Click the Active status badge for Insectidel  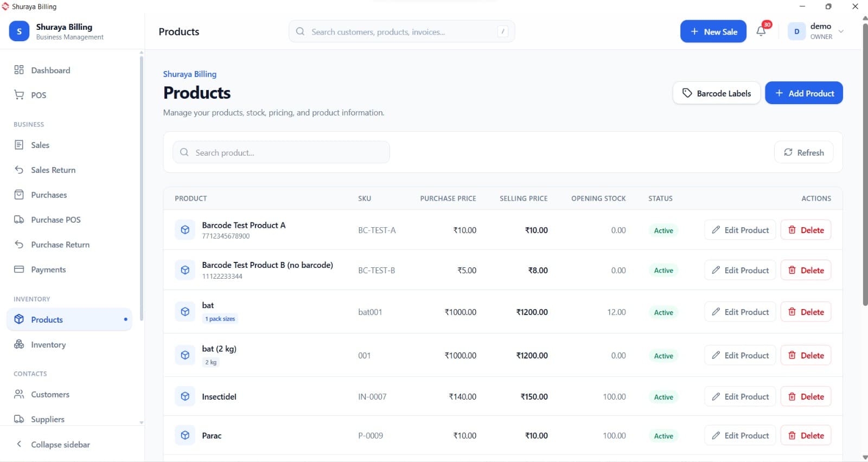(x=663, y=397)
